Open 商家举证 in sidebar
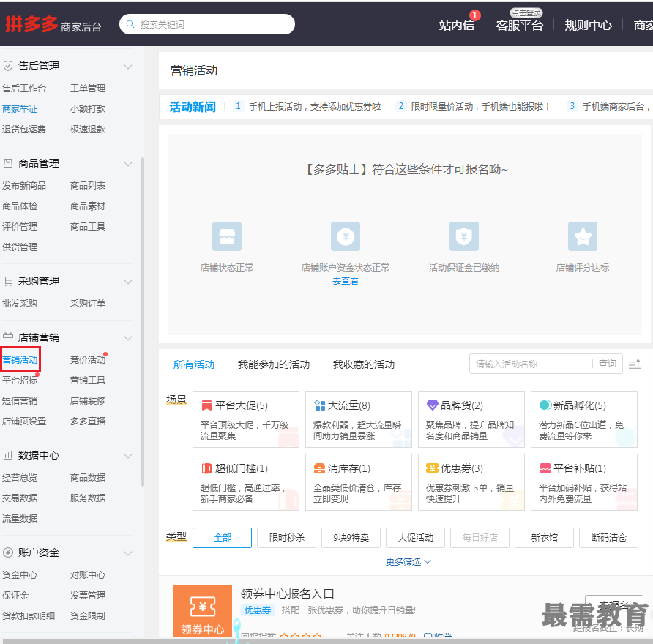The height and width of the screenshot is (644, 653). point(20,108)
